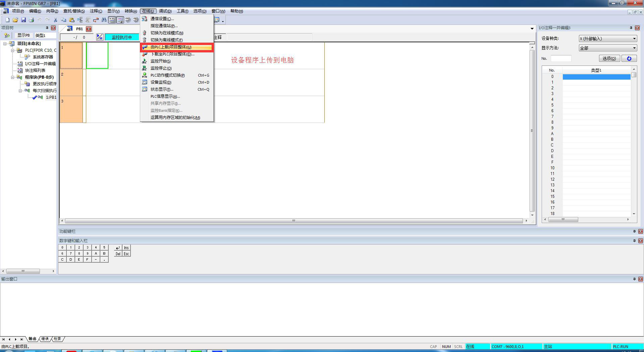Viewport: 644px width, 352px height.
Task: Choose 通信设置 from the 在线 menu
Action: coord(162,19)
